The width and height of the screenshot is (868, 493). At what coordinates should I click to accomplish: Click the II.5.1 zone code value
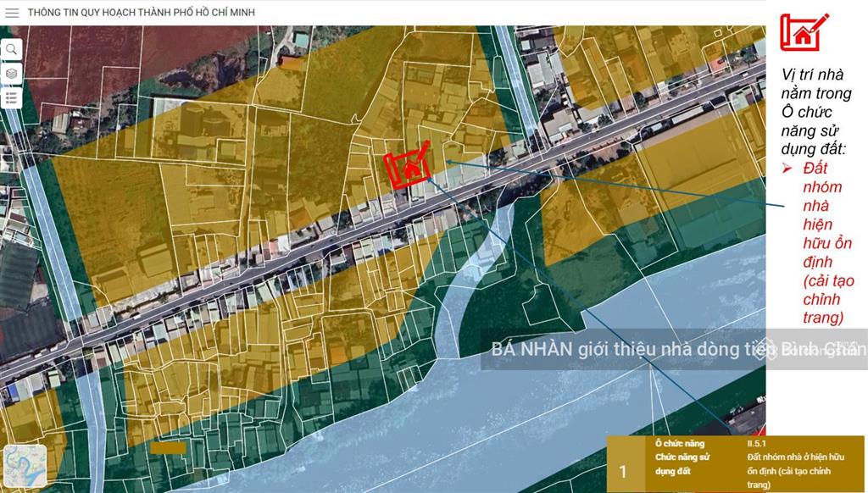751,443
